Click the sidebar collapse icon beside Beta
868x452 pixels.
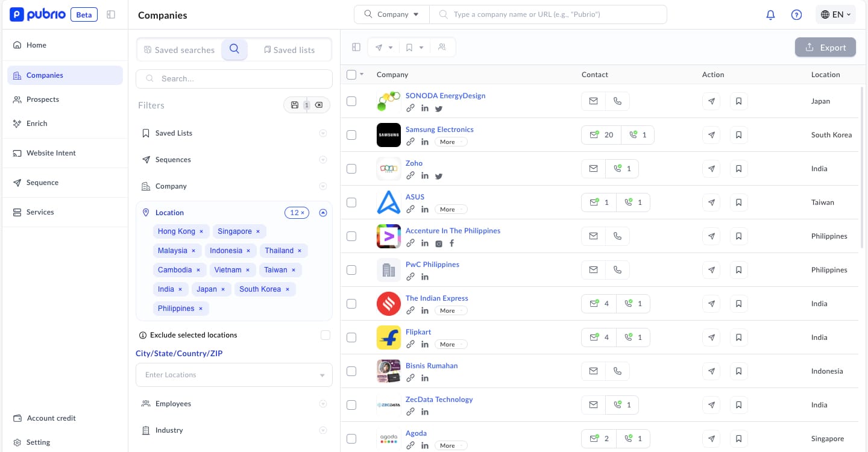[x=111, y=14]
